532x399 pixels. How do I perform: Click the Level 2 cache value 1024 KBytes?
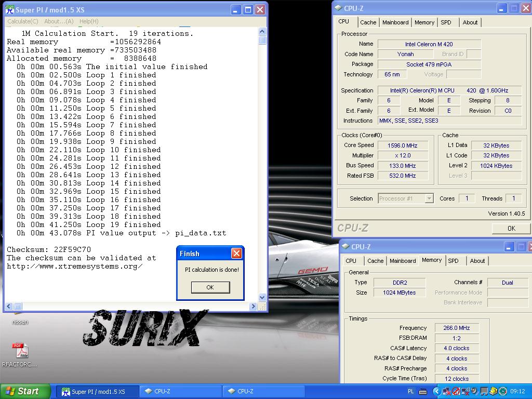[x=496, y=166]
